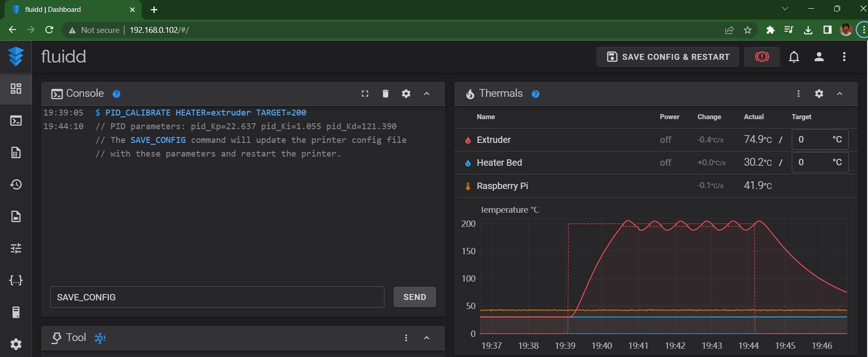Open the fluidd top-bar kebab menu
The height and width of the screenshot is (357, 868).
click(844, 57)
